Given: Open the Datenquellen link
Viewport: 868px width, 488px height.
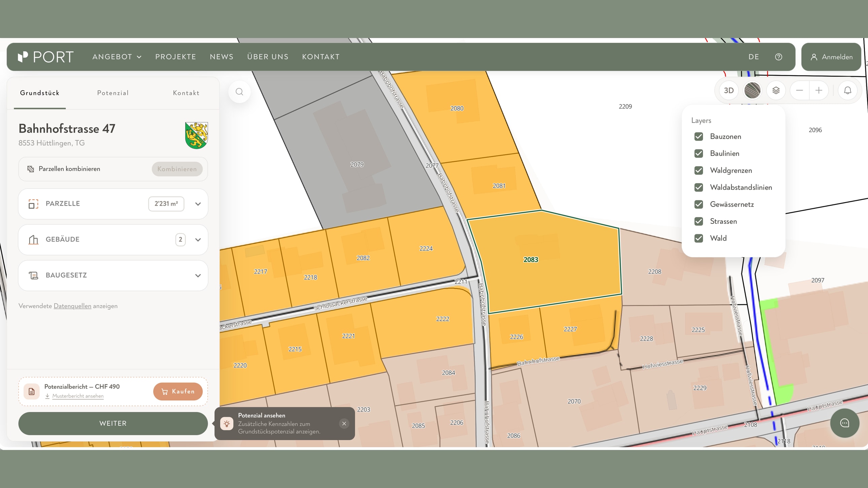Looking at the screenshot, I should [72, 306].
